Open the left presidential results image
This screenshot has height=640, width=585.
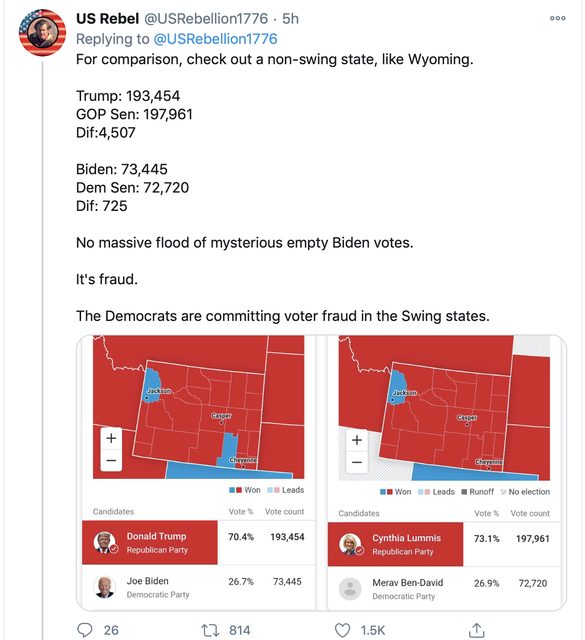[x=198, y=472]
